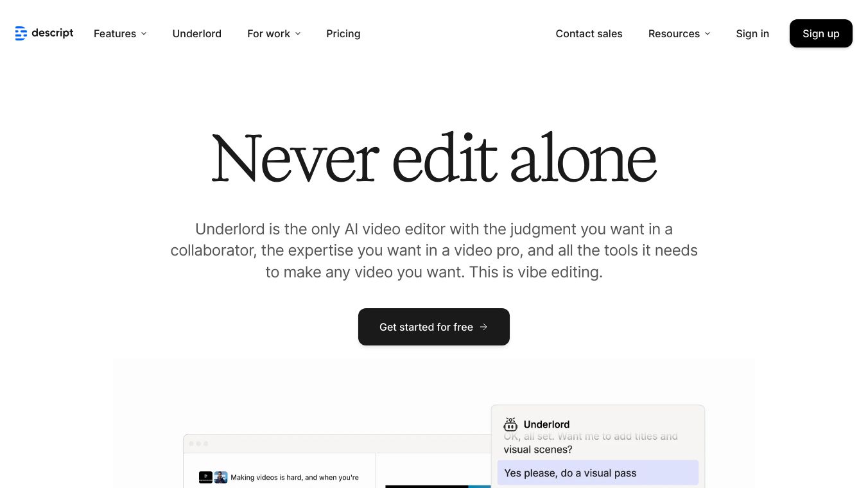Click the 'This is vibe editing.' paragraph line

click(x=536, y=272)
